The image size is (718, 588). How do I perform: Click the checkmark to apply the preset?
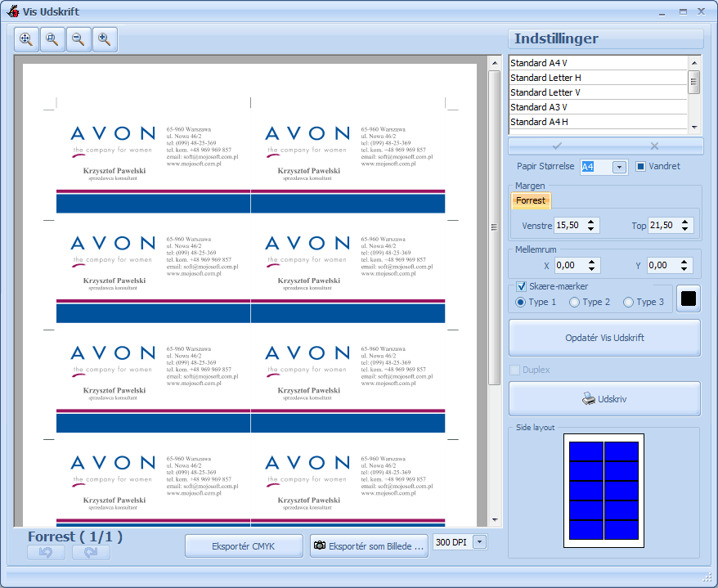tap(557, 146)
